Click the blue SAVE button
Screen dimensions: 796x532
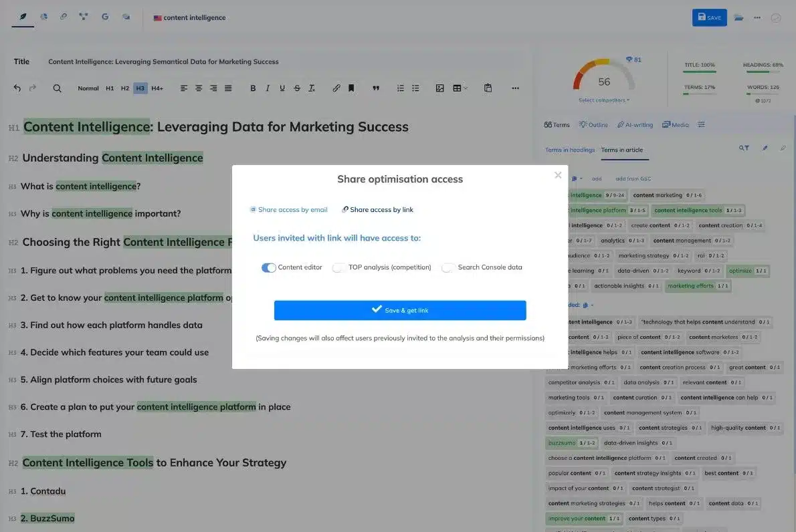point(709,17)
